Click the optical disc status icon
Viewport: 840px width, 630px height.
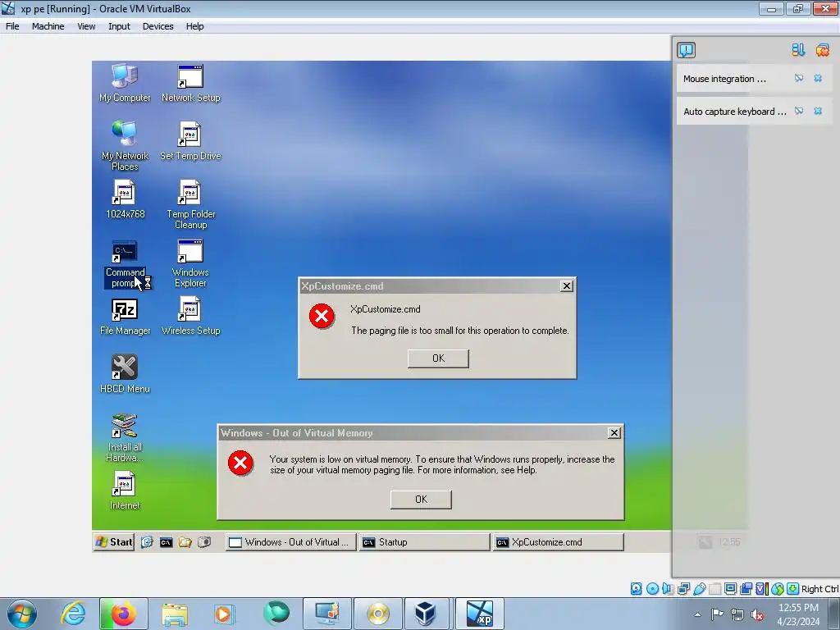(652, 589)
